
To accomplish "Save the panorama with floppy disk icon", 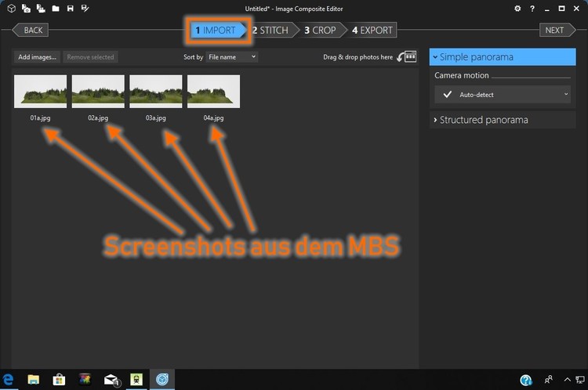I will [70, 9].
